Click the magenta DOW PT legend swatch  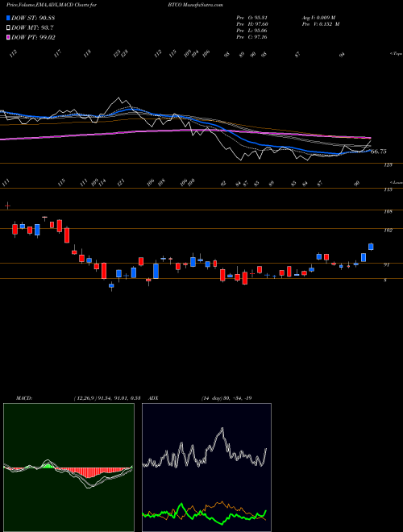coord(8,38)
